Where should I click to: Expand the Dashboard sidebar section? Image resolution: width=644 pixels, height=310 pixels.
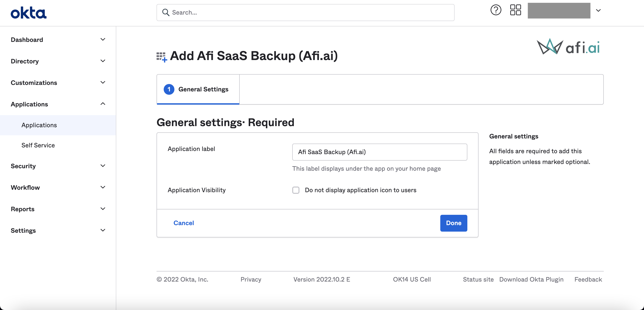pos(103,40)
